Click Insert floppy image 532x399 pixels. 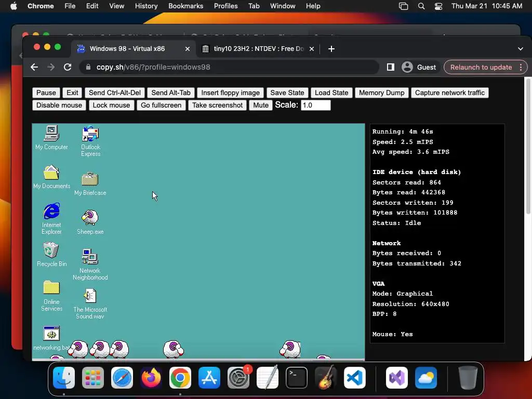pos(230,92)
